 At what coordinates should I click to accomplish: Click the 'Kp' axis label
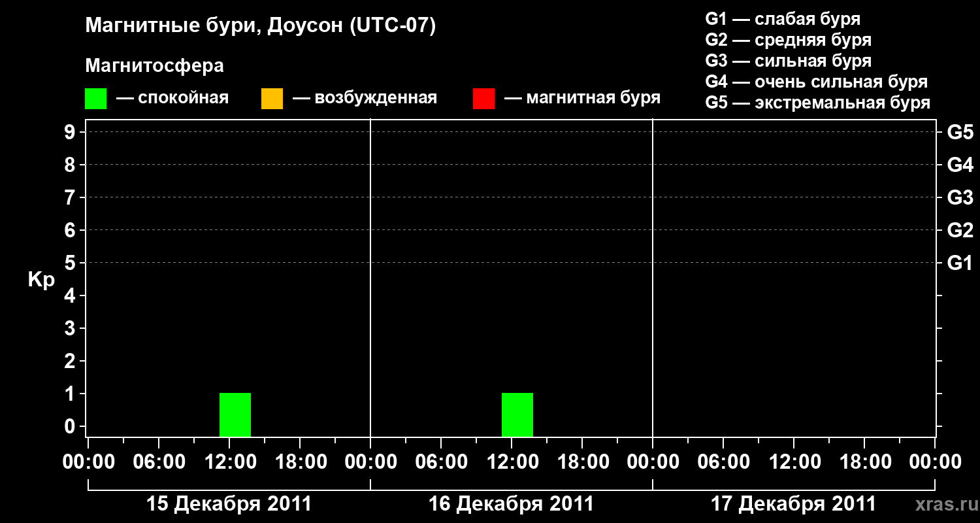[41, 280]
